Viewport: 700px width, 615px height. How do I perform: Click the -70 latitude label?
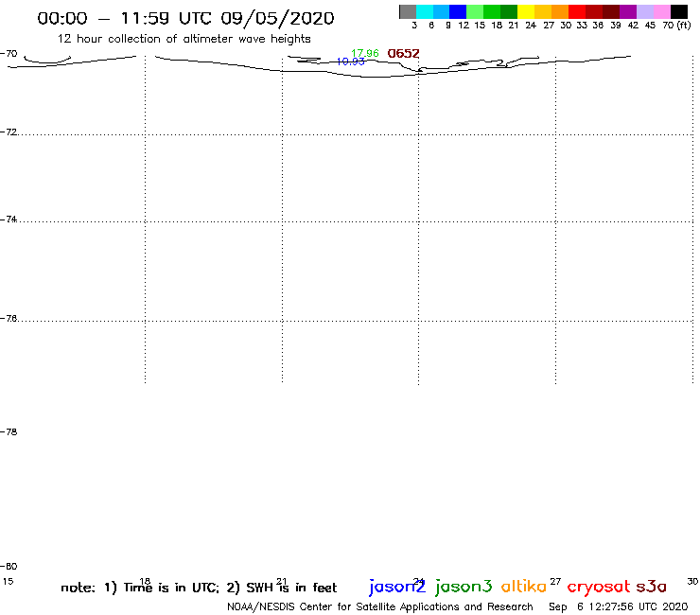pos(9,54)
